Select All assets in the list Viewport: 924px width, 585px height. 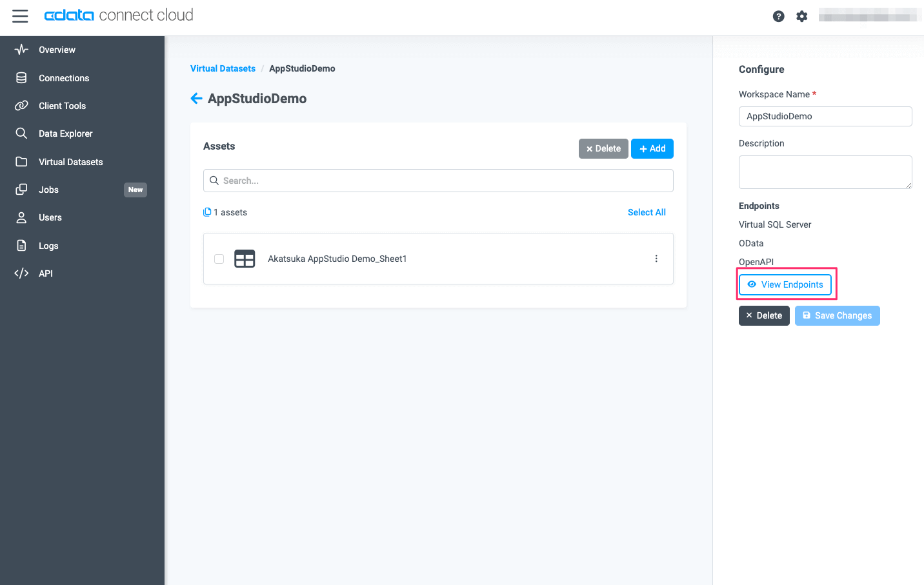coord(647,212)
